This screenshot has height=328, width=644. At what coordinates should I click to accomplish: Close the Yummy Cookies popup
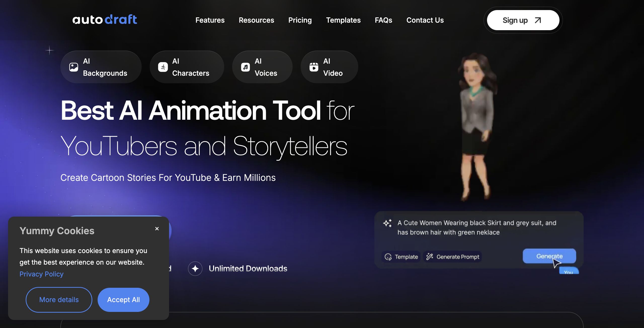(x=157, y=229)
